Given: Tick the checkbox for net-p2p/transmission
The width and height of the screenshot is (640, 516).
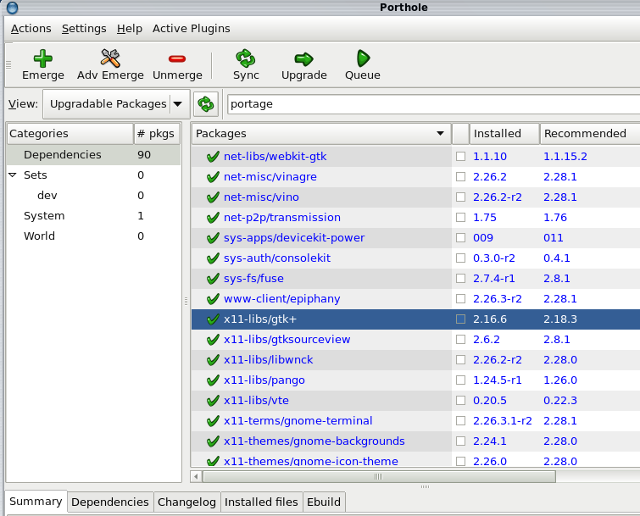Looking at the screenshot, I should point(460,217).
